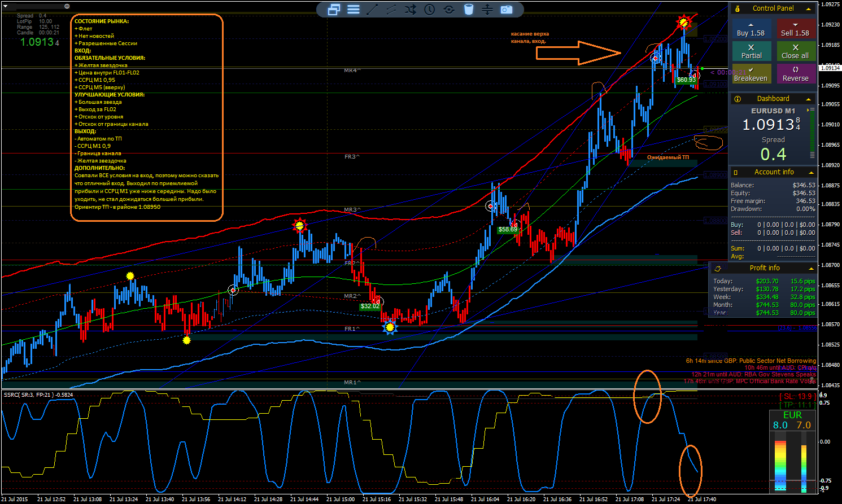
Task: Click the Spread 0.4 value in Dashboard
Action: (773, 154)
